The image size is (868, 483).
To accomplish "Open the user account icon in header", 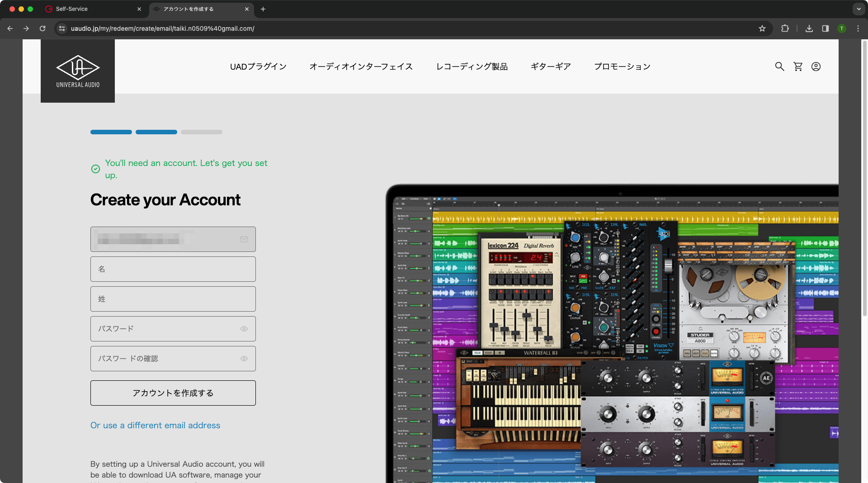I will [x=816, y=66].
